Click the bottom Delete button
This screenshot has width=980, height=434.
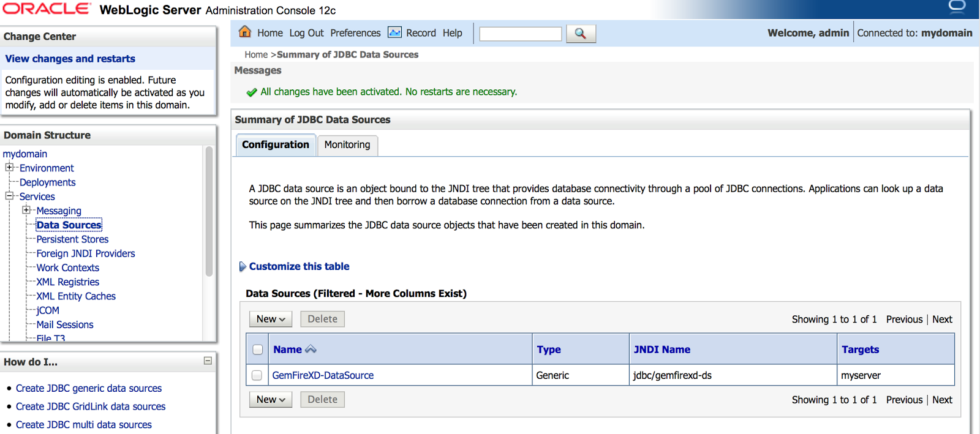(x=323, y=399)
